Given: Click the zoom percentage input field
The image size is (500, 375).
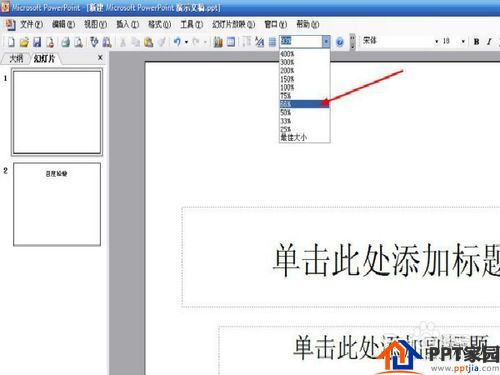Looking at the screenshot, I should pyautogui.click(x=300, y=42).
